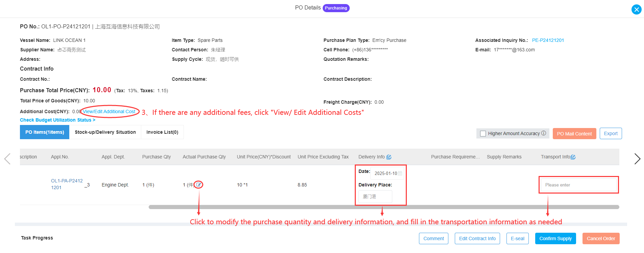This screenshot has width=644, height=253.
Task: Click the Purchasing status badge
Action: (336, 8)
